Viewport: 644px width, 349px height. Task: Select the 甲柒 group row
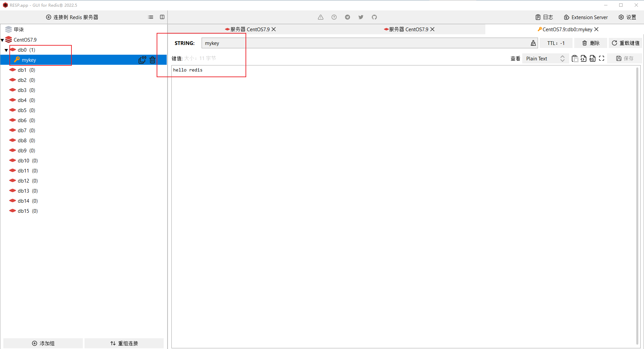84,30
